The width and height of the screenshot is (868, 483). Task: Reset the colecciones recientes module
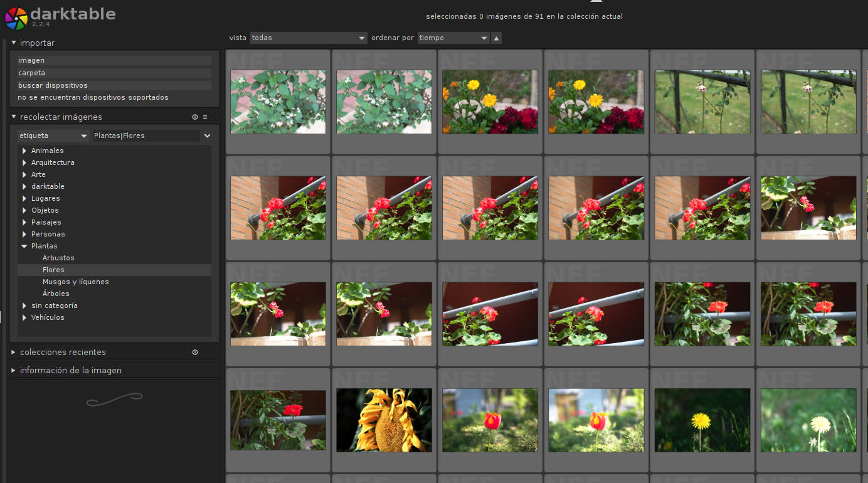195,353
